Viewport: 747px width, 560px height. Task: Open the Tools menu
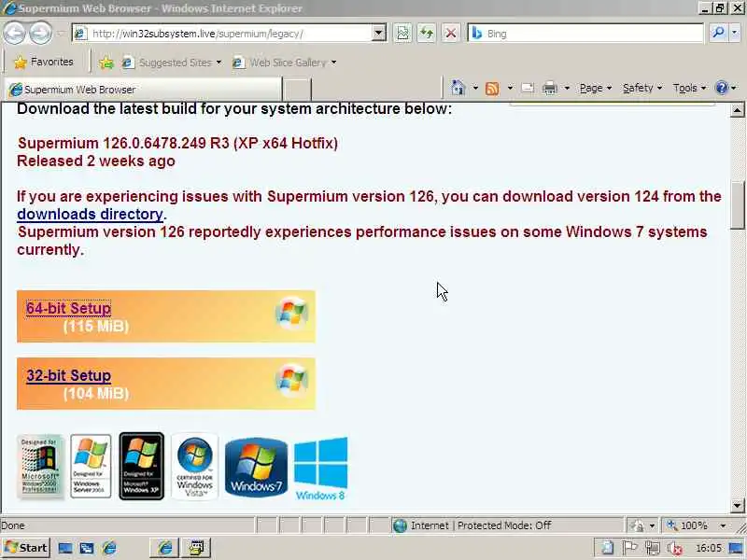point(689,88)
